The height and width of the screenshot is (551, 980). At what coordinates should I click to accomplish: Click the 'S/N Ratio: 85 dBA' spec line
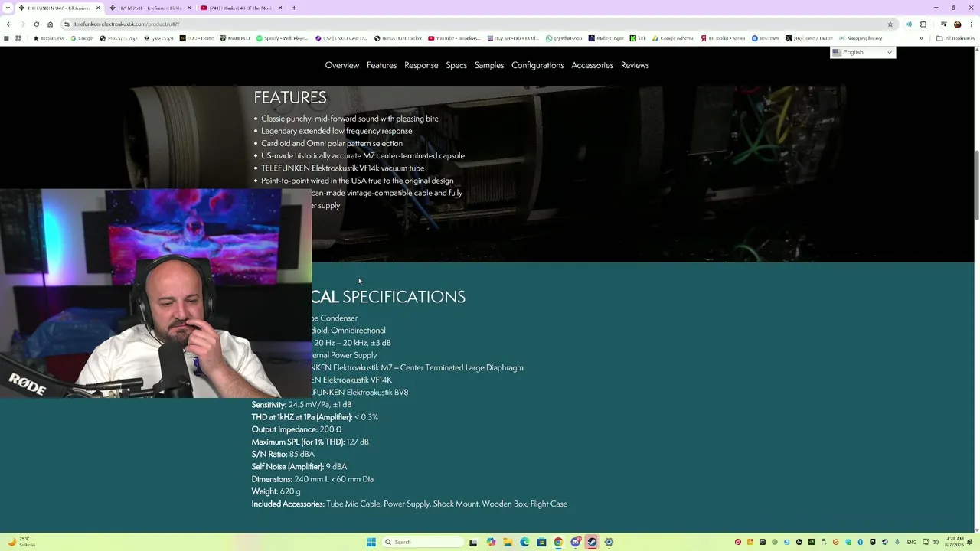point(283,454)
